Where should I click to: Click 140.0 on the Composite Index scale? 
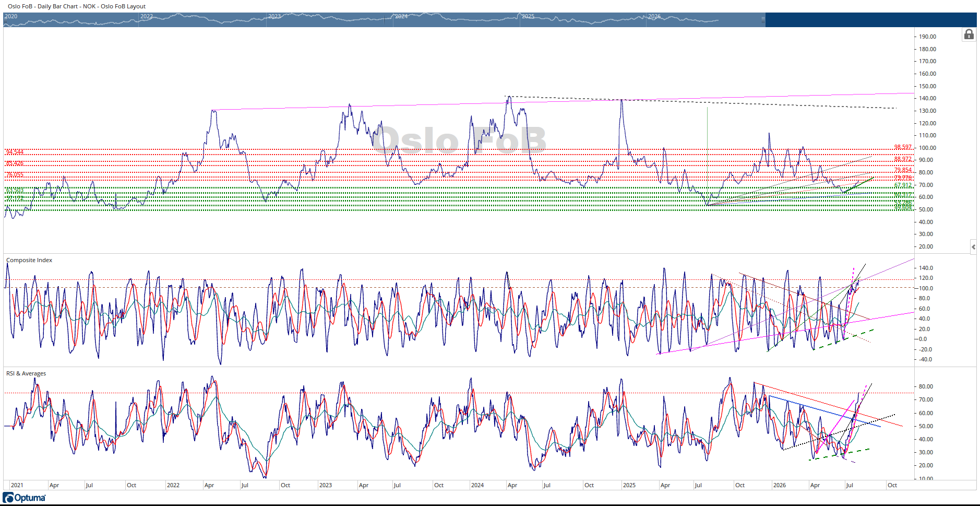pos(926,268)
